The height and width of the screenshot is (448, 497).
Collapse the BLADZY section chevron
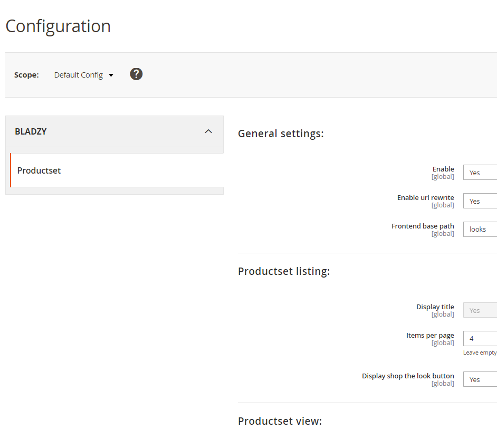[x=208, y=131]
